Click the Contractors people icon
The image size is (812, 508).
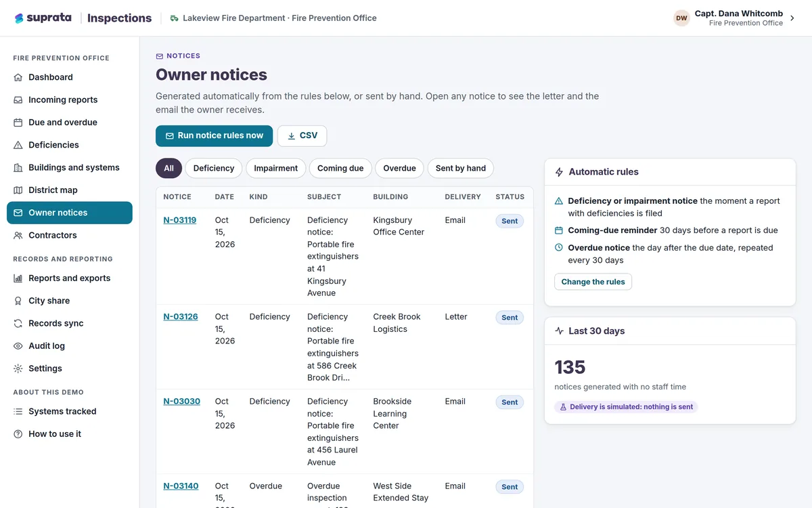18,235
